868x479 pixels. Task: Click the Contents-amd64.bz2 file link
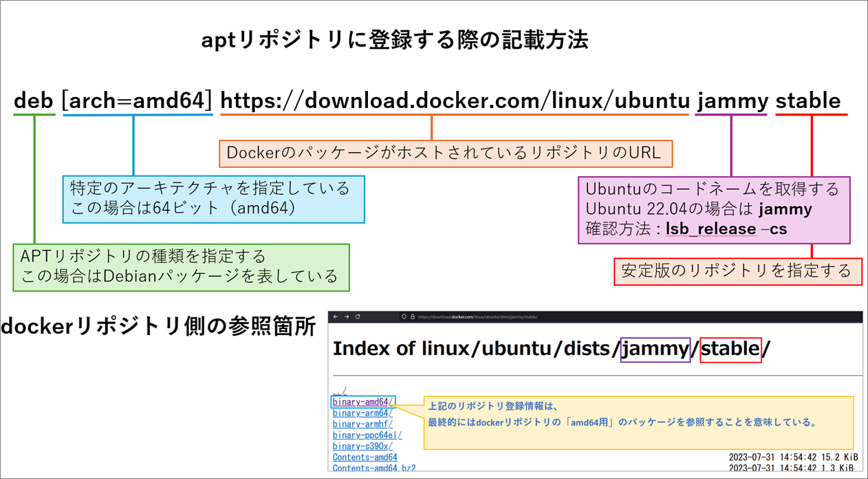coord(373,467)
